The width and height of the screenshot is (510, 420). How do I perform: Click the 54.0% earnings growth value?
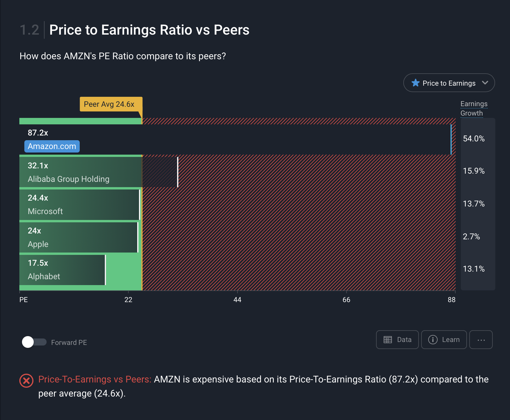474,138
